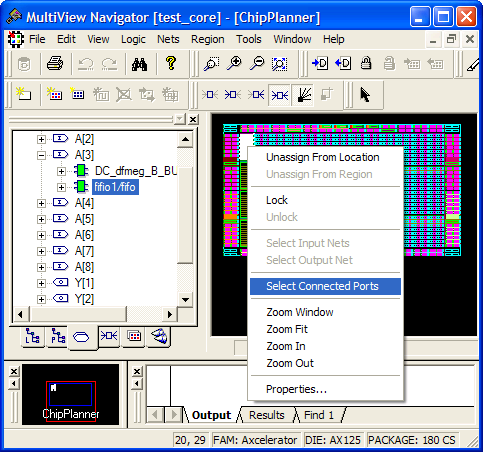Click the first create region icon
Screen dimensions: 483x452
23,94
